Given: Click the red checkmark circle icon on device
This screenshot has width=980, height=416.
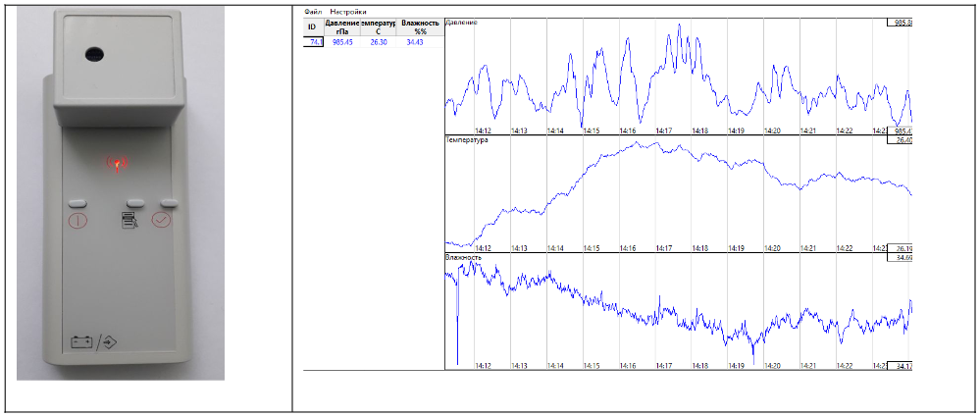Looking at the screenshot, I should pyautogui.click(x=162, y=221).
